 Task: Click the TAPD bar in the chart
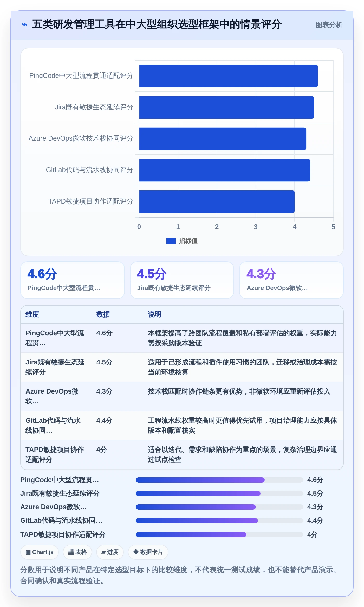point(217,201)
